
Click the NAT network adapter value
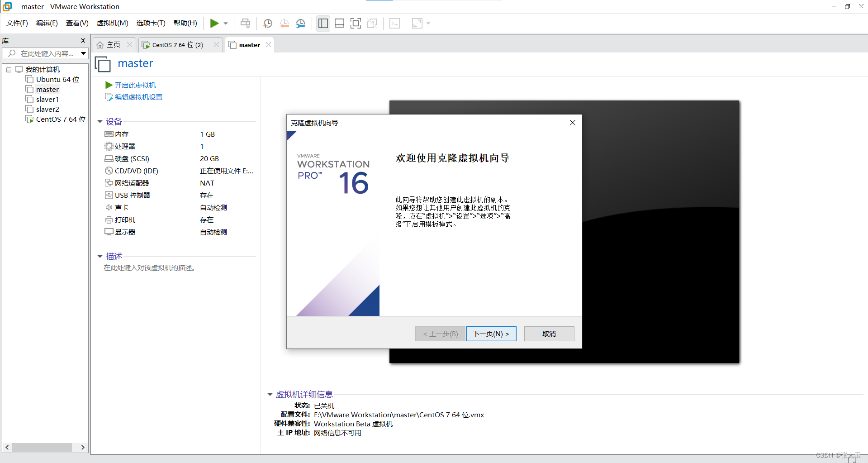coord(207,183)
